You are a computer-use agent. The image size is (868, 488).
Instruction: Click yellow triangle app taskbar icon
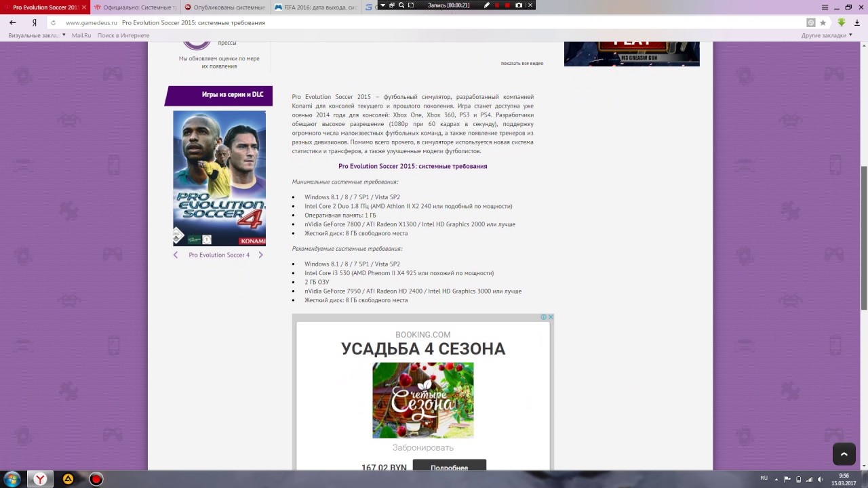68,479
